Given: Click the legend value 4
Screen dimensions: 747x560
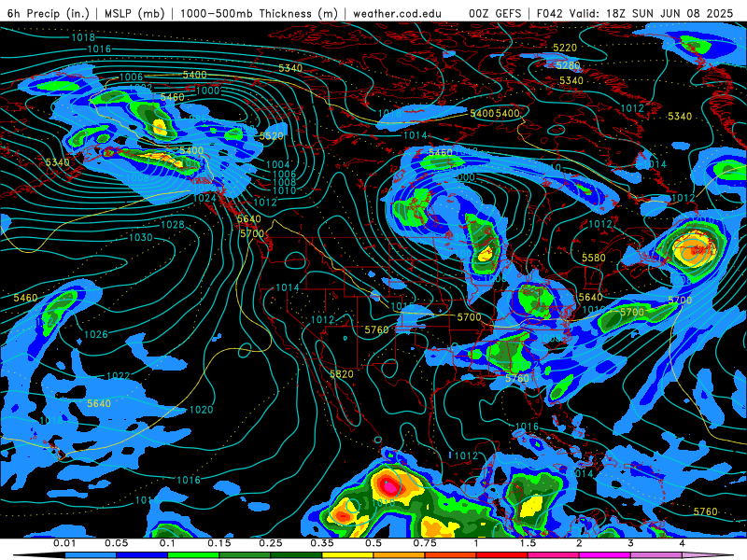Looking at the screenshot, I should [x=682, y=543].
